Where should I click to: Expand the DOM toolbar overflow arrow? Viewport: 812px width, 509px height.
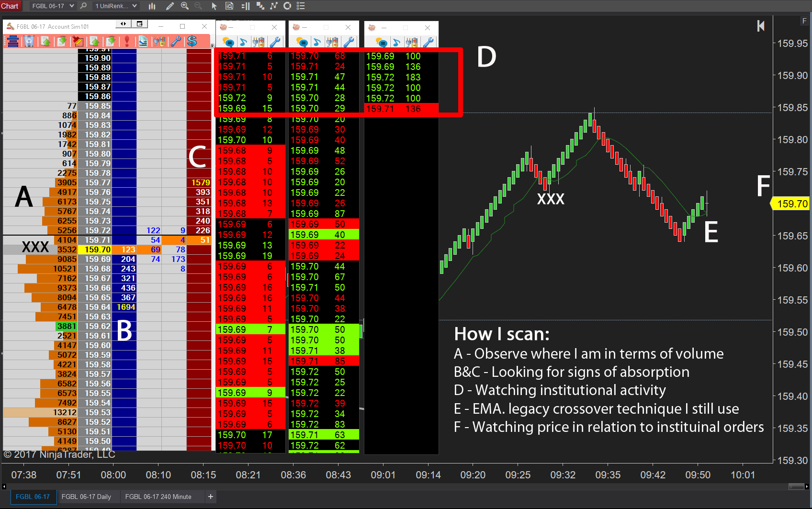coord(212,45)
